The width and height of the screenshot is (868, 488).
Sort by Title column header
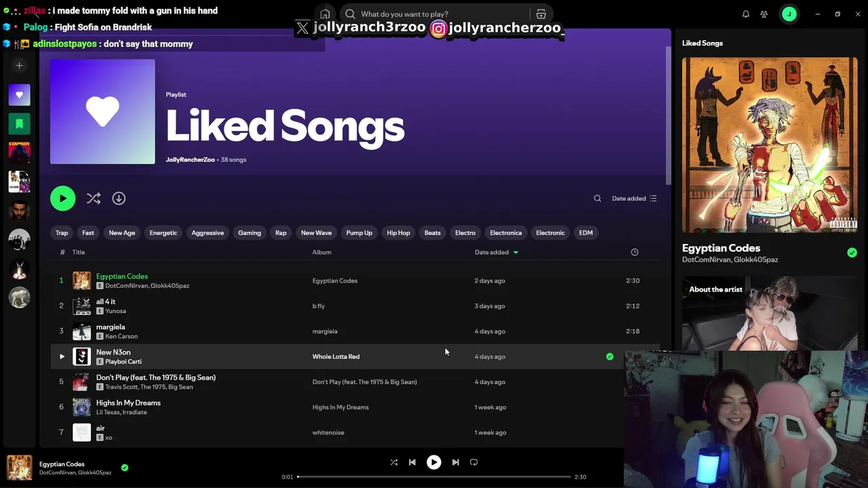pyautogui.click(x=79, y=252)
